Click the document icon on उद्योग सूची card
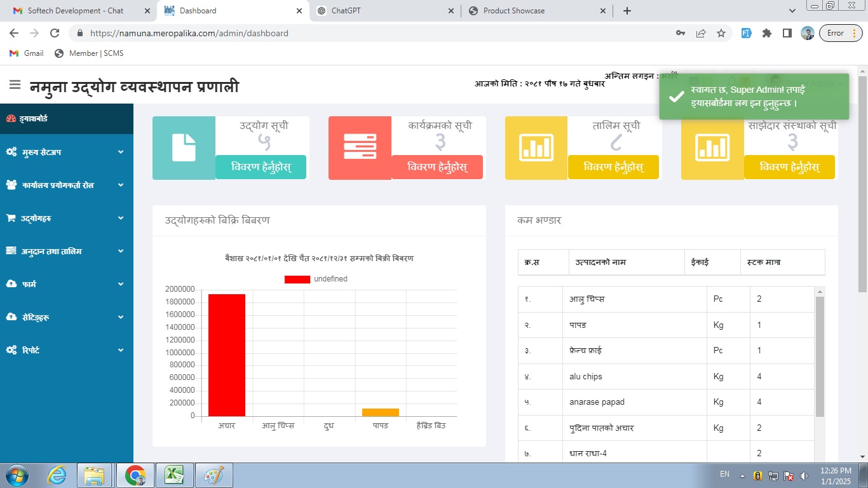The width and height of the screenshot is (868, 488). pyautogui.click(x=184, y=147)
